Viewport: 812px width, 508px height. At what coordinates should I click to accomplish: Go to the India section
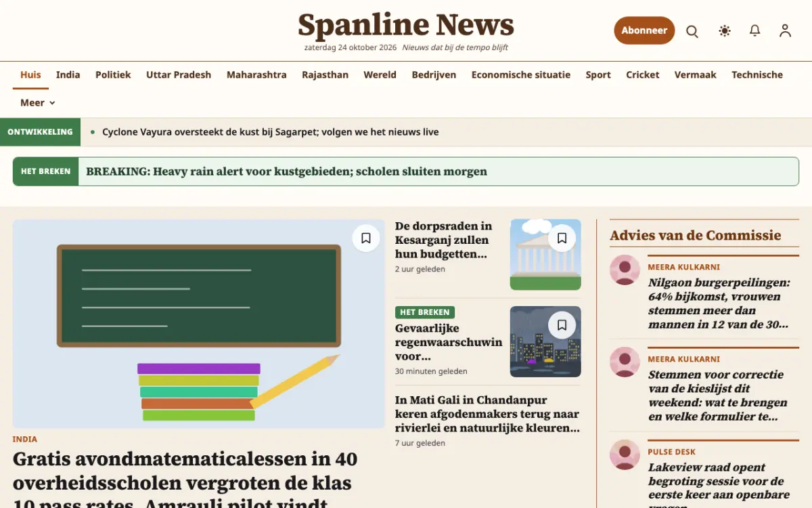[68, 75]
